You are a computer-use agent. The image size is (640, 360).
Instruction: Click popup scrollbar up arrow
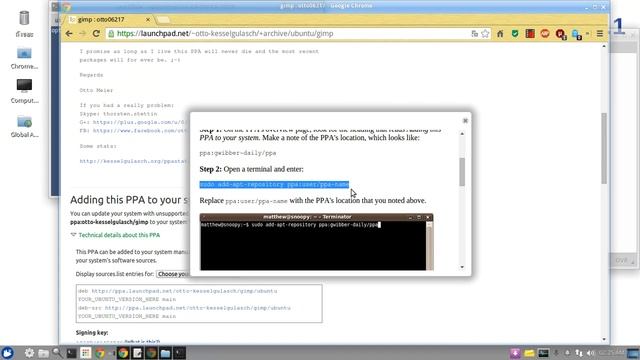pyautogui.click(x=462, y=134)
